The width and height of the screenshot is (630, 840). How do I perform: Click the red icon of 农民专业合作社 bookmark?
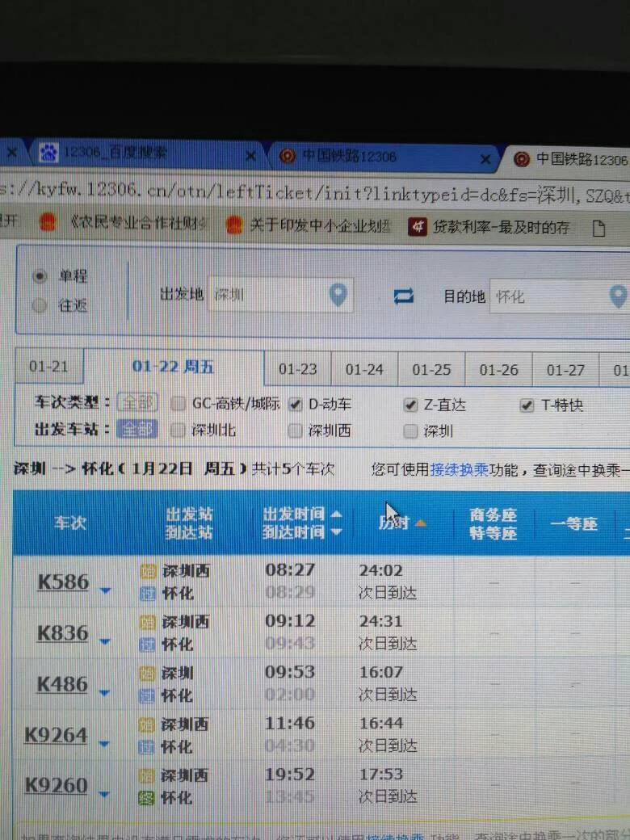coord(48,222)
